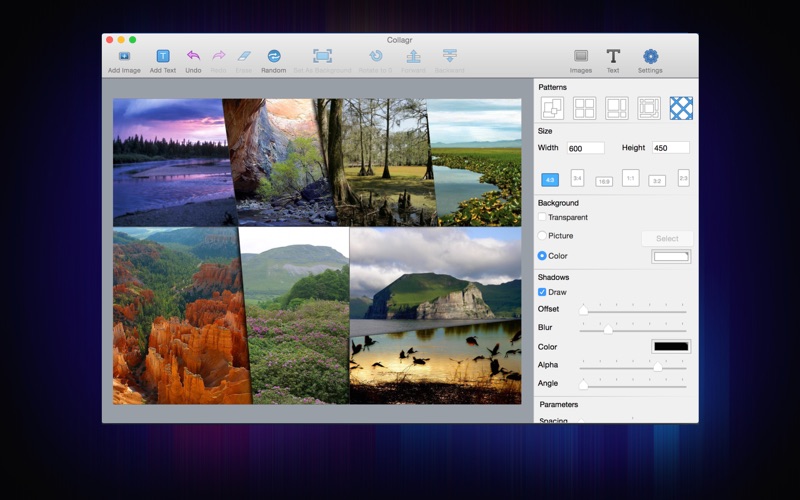This screenshot has width=800, height=500.
Task: Undo the last action
Action: pyautogui.click(x=193, y=56)
